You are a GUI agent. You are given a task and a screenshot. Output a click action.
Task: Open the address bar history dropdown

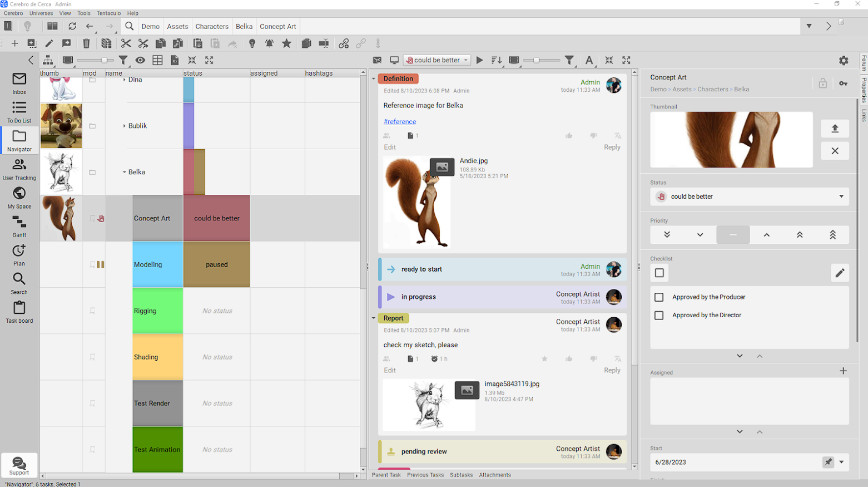[809, 26]
